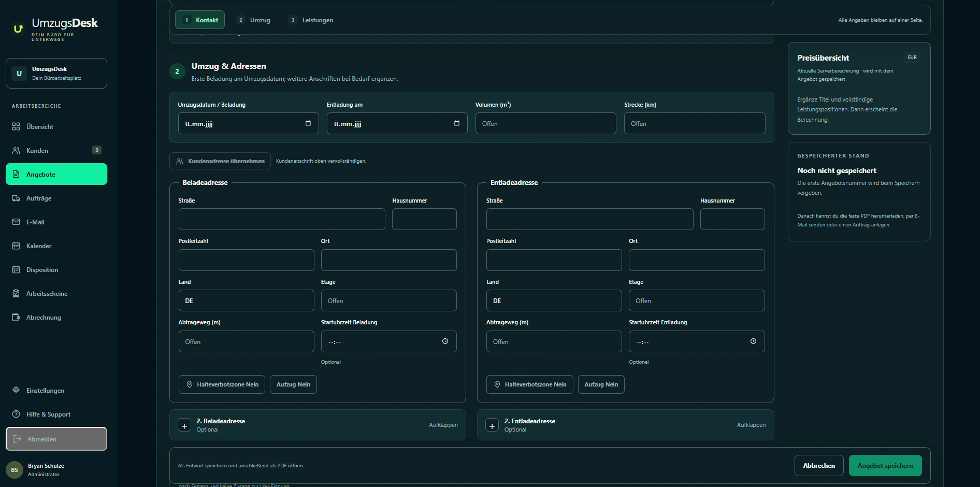Click Entladeadresse Etage field
The height and width of the screenshot is (487, 980).
pos(697,300)
